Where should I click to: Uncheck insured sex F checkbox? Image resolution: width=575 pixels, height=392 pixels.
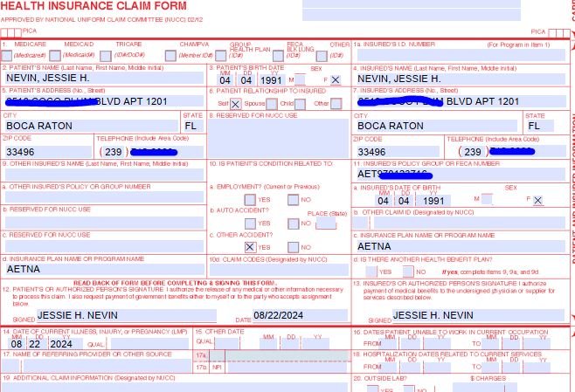tap(538, 201)
